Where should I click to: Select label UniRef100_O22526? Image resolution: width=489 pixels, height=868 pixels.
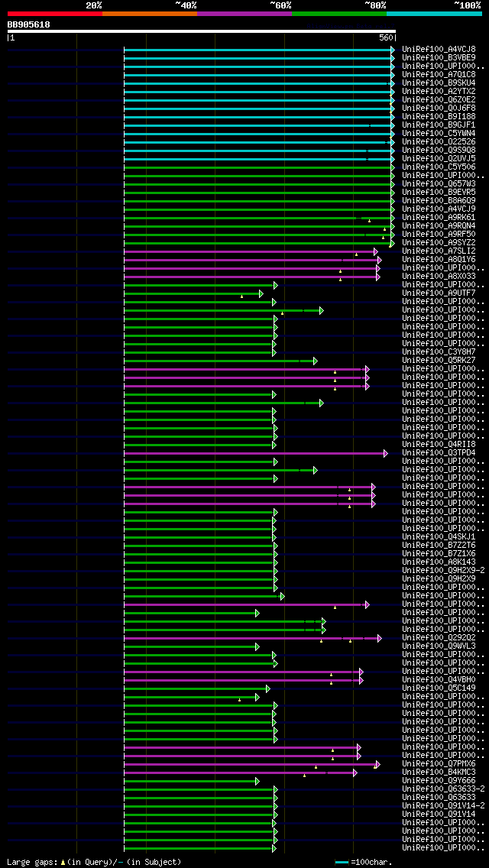tap(439, 141)
